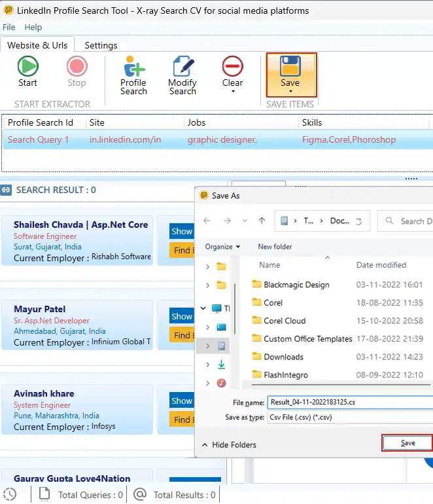Open the Save as type combo box
Viewport: 433px width, 504px height.
pyautogui.click(x=350, y=417)
